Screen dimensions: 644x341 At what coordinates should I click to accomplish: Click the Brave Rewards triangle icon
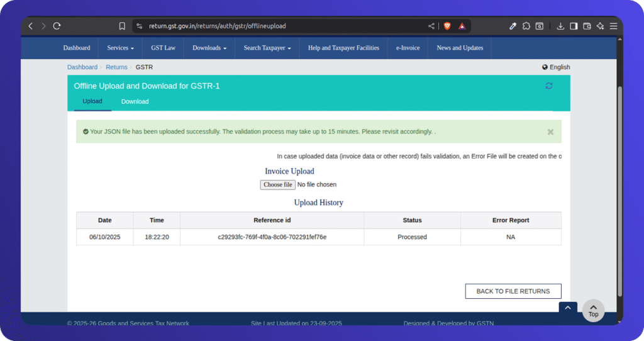(x=462, y=26)
